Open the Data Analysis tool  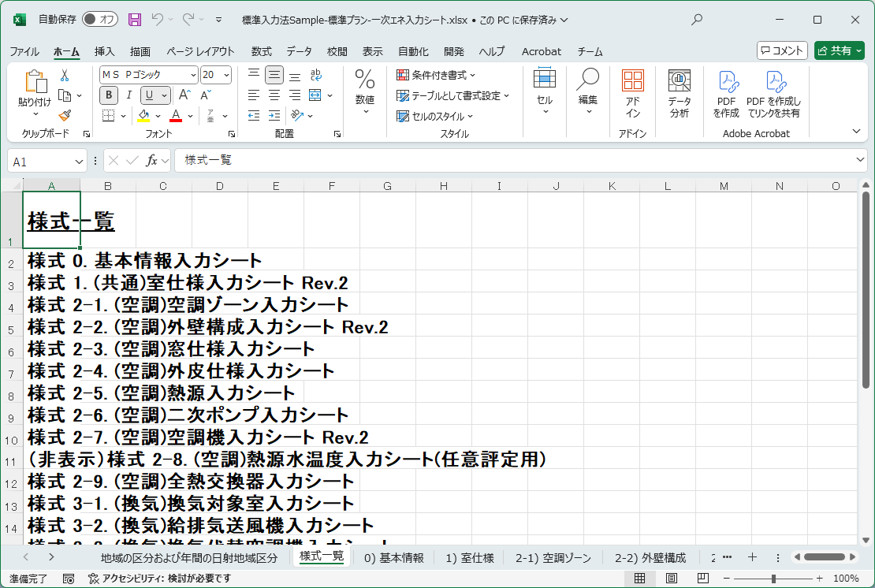click(679, 94)
